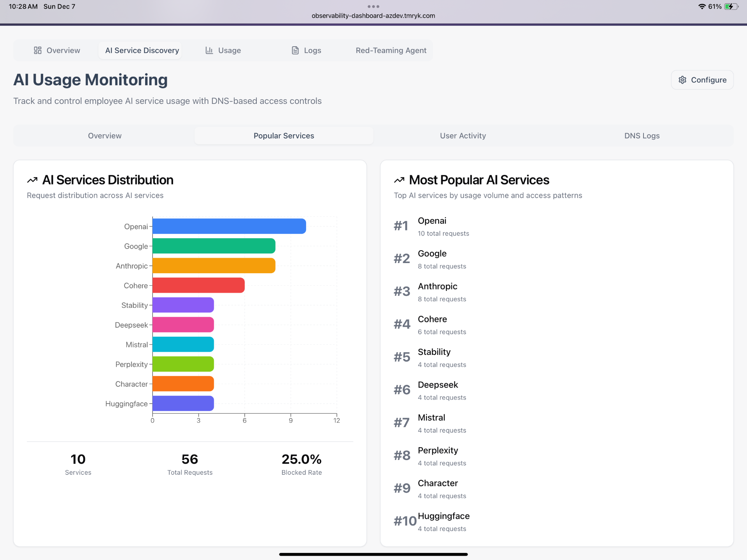The width and height of the screenshot is (747, 560).
Task: Click the AI Usage Monitoring heading
Action: (x=91, y=80)
